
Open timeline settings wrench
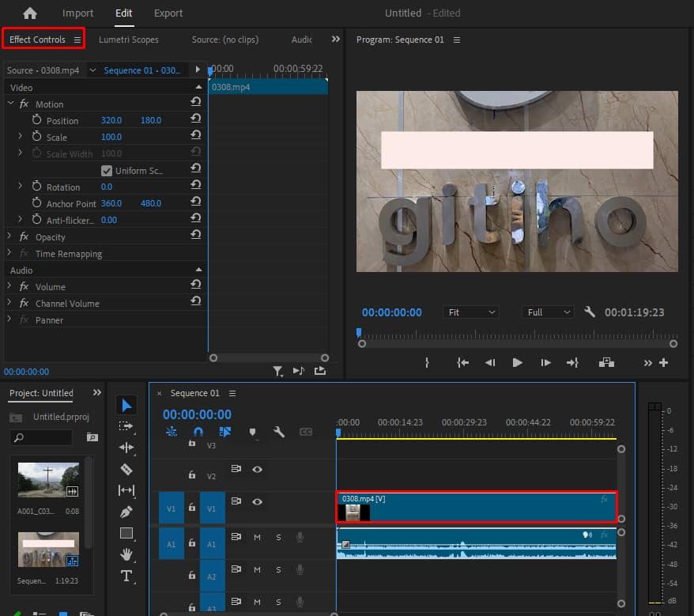pos(278,432)
